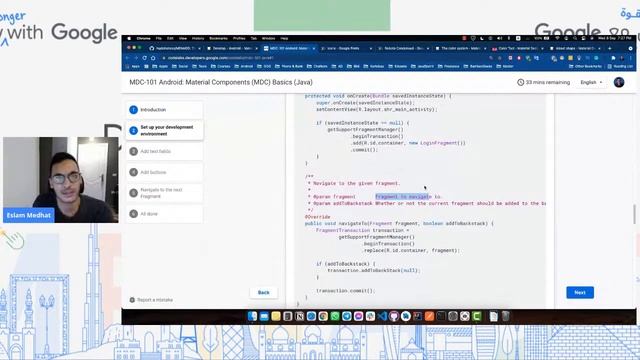Launch Google Chrome from the dock

coord(323,316)
